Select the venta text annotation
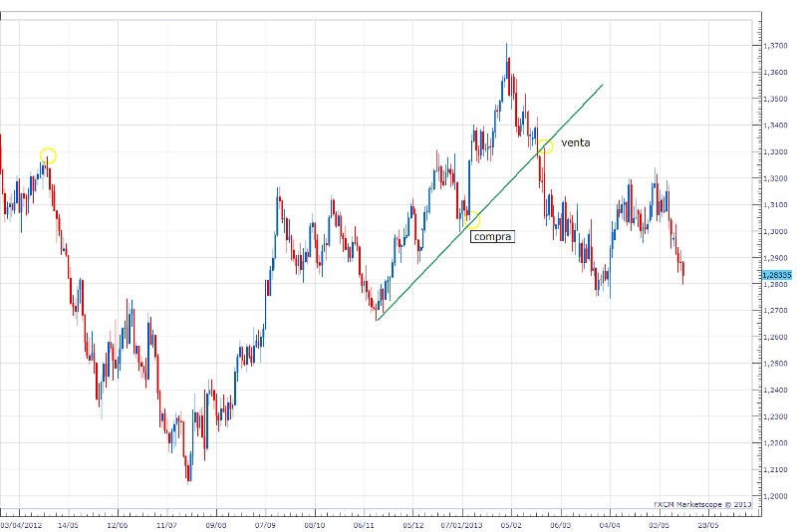This screenshot has height=532, width=797. pyautogui.click(x=576, y=142)
